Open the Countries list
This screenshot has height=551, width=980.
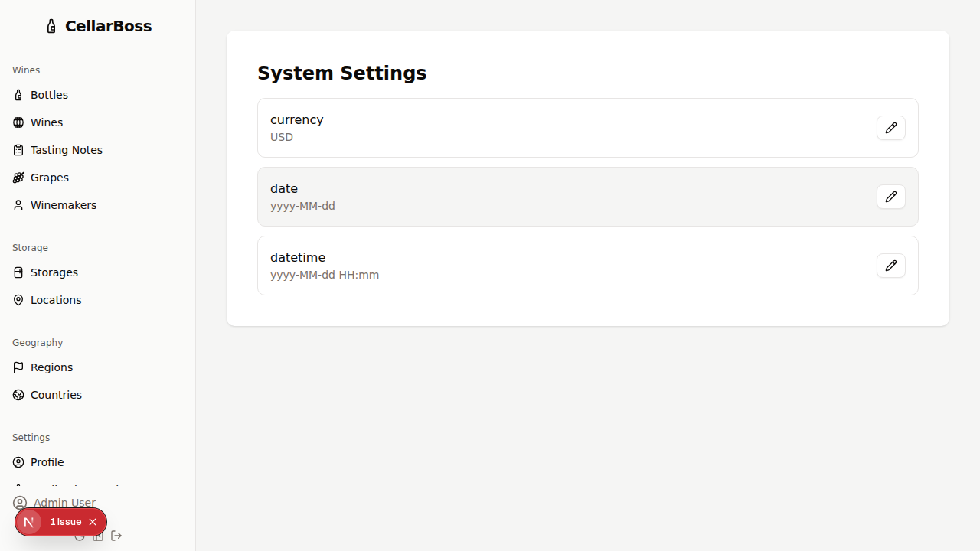tap(56, 395)
